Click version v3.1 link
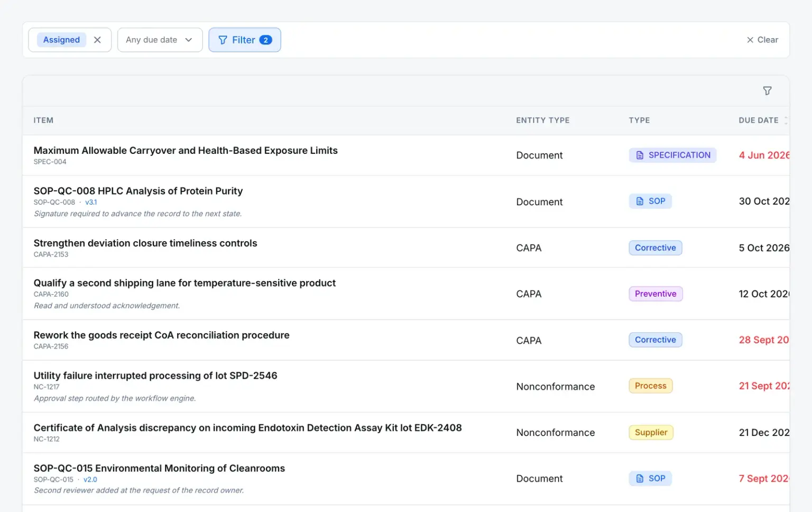 tap(91, 202)
